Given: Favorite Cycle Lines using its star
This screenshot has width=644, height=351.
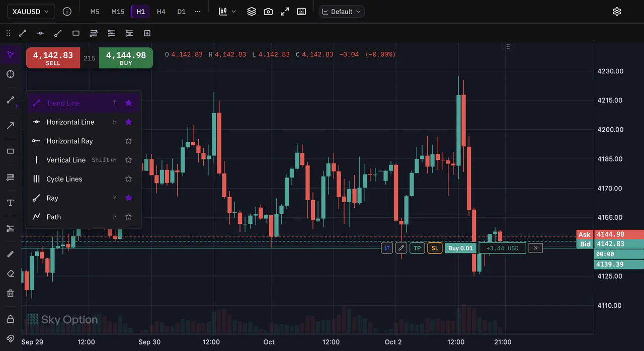Looking at the screenshot, I should (128, 179).
